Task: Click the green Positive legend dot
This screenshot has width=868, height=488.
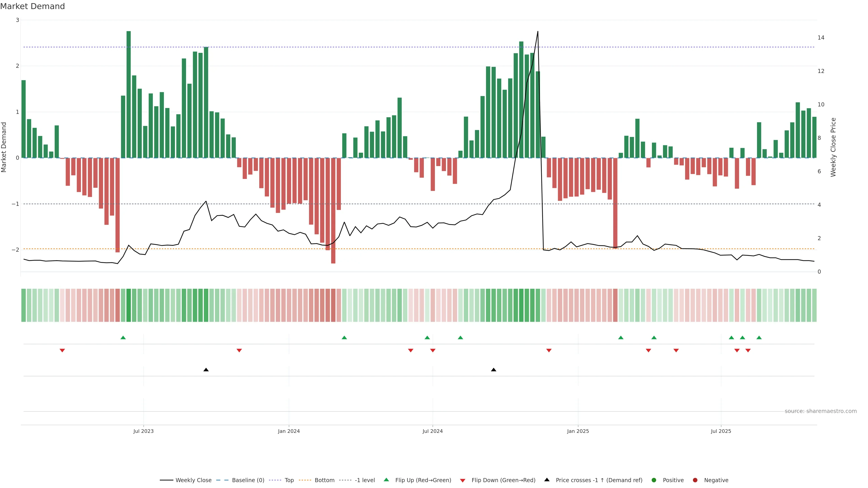Action: [654, 480]
